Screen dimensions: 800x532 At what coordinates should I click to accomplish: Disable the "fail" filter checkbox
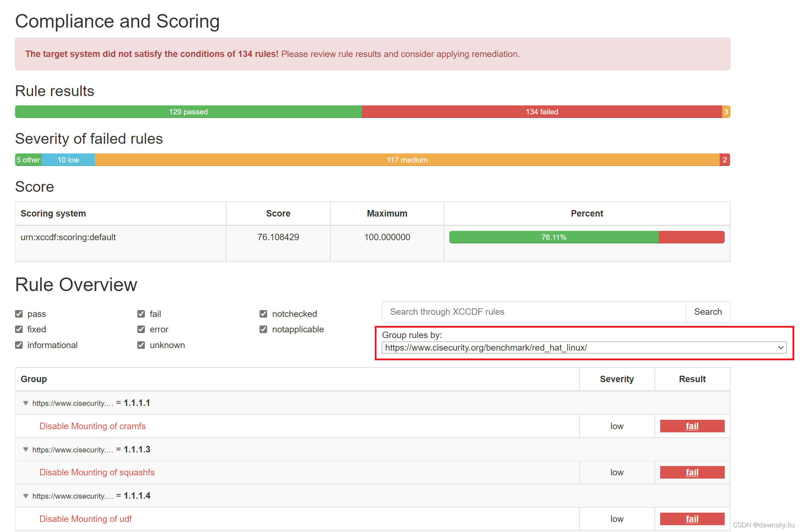tap(141, 314)
